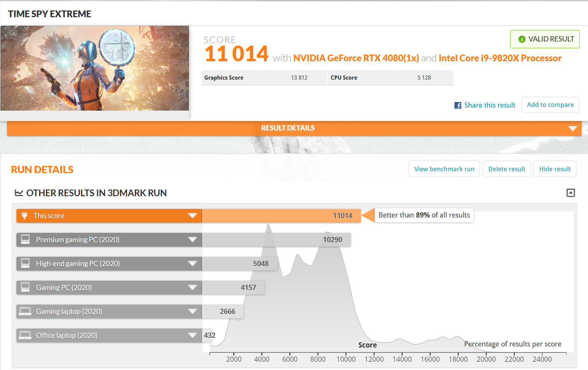Click the Add to compare button
This screenshot has width=588, height=370.
pyautogui.click(x=550, y=105)
